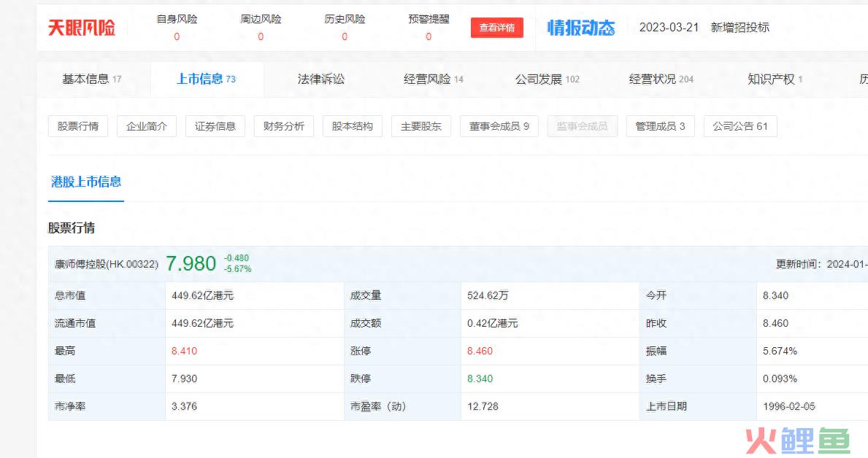868x458 pixels.
Task: Open the 2023-03-21 新增招投标 news item
Action: 704,28
